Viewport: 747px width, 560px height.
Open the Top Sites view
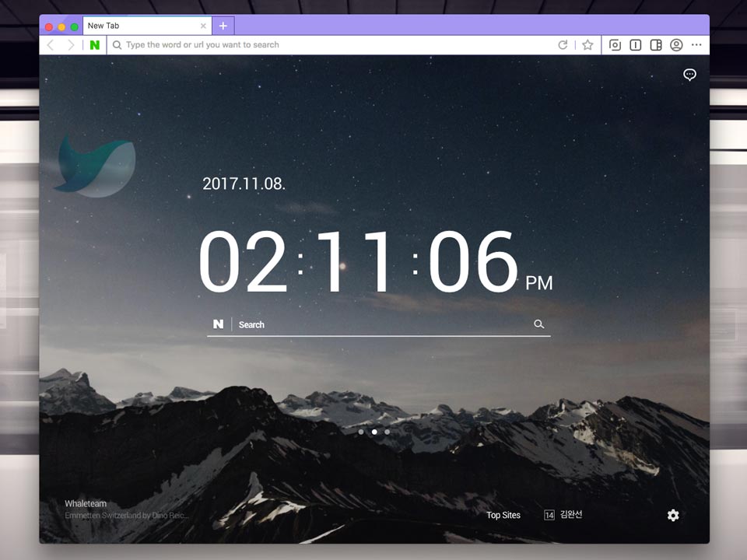[503, 515]
